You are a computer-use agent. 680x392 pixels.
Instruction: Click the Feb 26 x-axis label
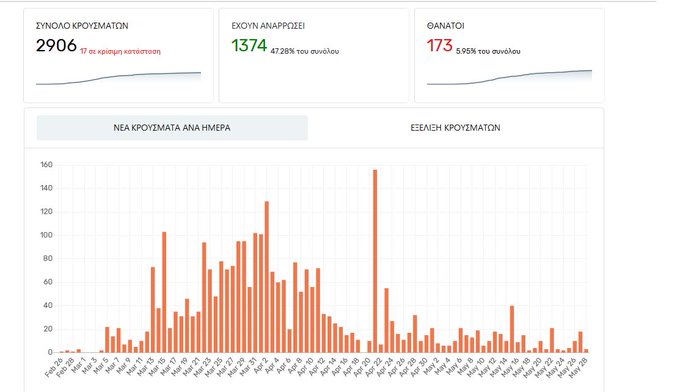pyautogui.click(x=55, y=367)
